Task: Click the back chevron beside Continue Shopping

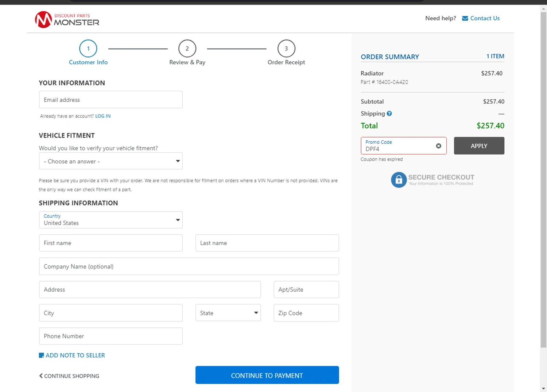Action: point(41,376)
